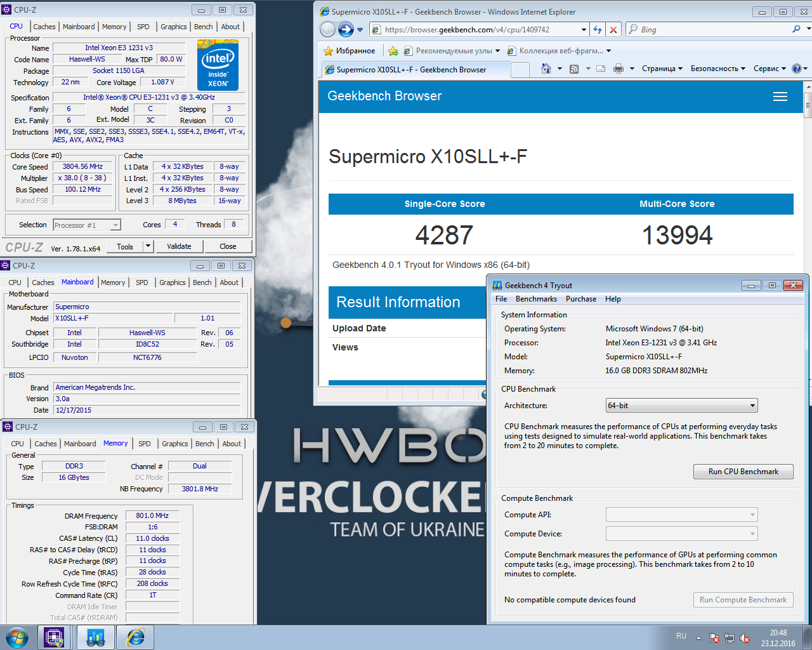Click Internet Explorer's Forward arrow button

[x=346, y=29]
